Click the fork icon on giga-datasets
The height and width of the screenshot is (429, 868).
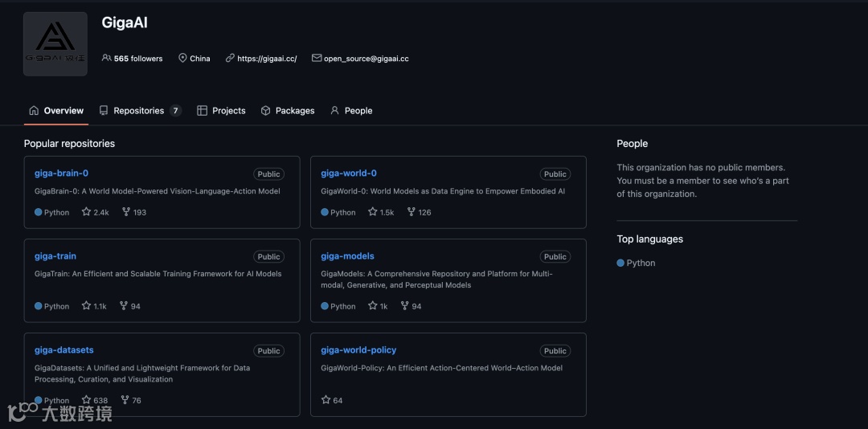point(125,399)
